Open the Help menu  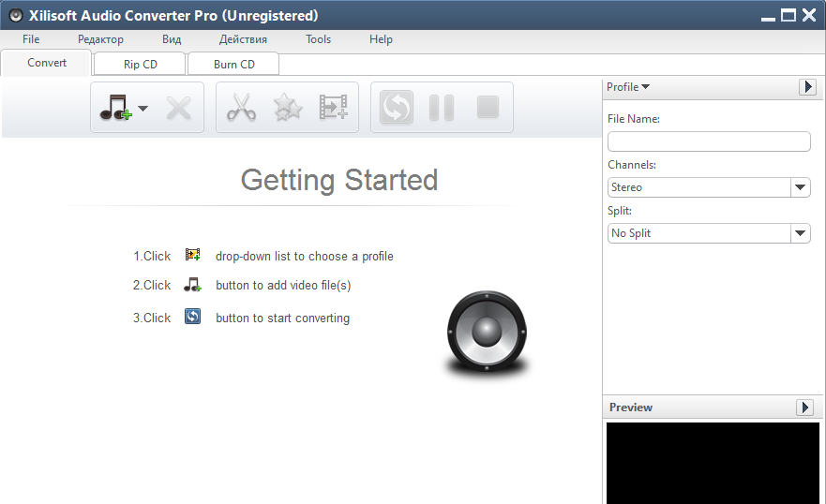click(381, 39)
